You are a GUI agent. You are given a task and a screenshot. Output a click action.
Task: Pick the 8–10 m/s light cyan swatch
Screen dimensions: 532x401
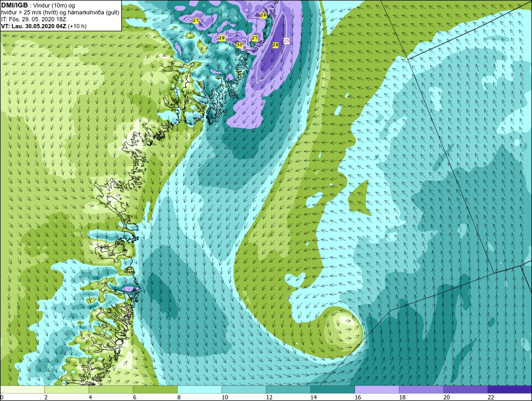[199, 389]
